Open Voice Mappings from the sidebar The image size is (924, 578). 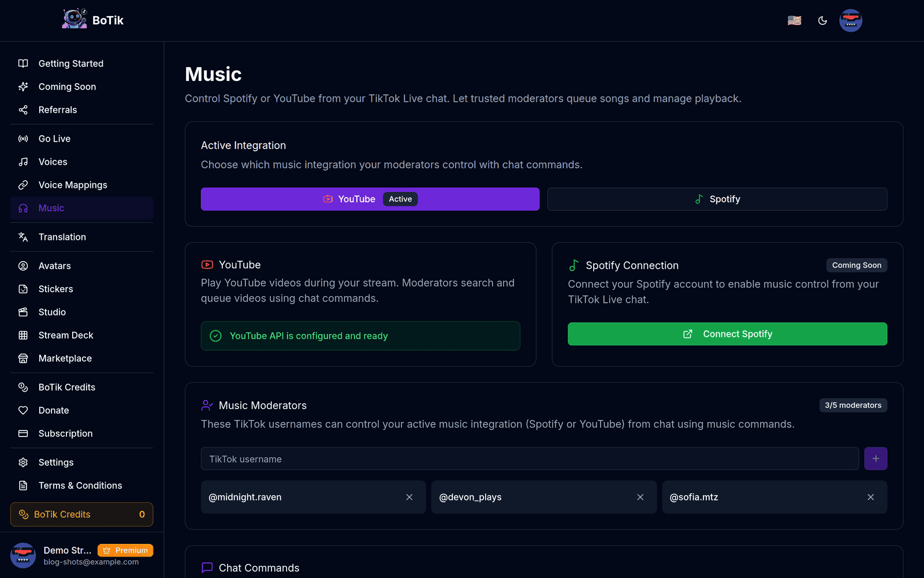click(82, 185)
